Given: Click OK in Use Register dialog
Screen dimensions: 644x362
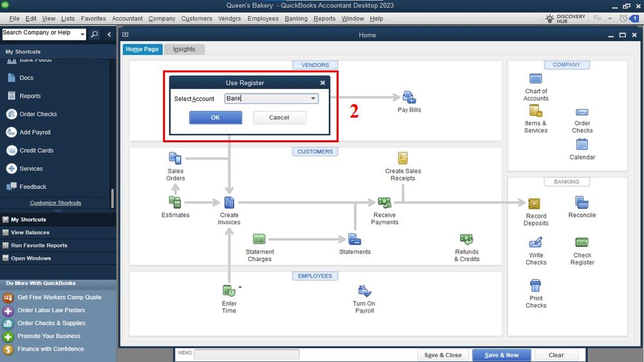Looking at the screenshot, I should tap(215, 117).
